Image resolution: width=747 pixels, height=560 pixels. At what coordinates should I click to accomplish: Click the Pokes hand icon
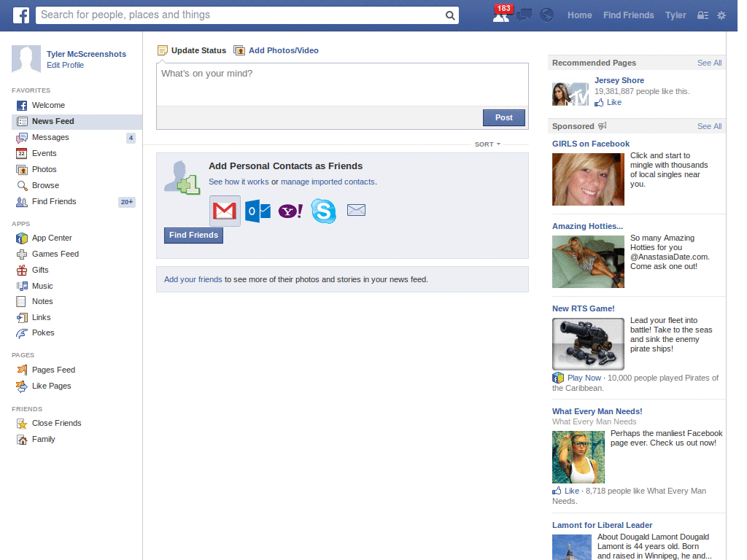(x=21, y=332)
